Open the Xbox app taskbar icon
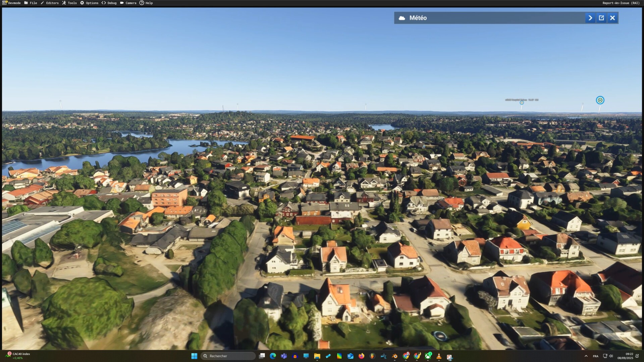Viewport: 644px width, 362px height. pyautogui.click(x=428, y=356)
